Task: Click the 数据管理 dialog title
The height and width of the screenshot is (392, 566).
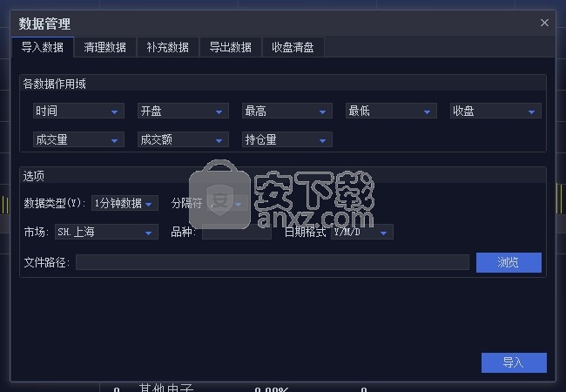Action: click(x=44, y=24)
